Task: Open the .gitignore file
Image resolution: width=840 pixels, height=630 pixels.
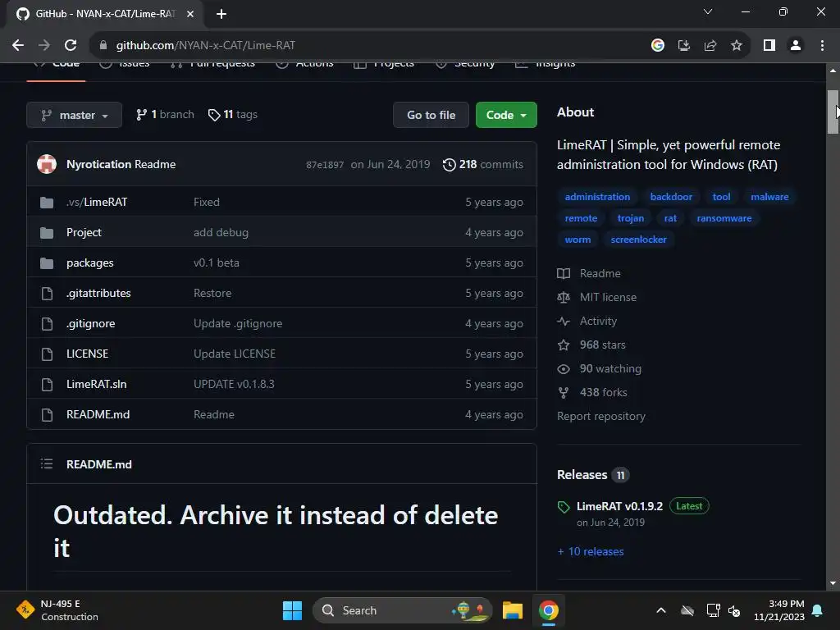Action: tap(90, 323)
